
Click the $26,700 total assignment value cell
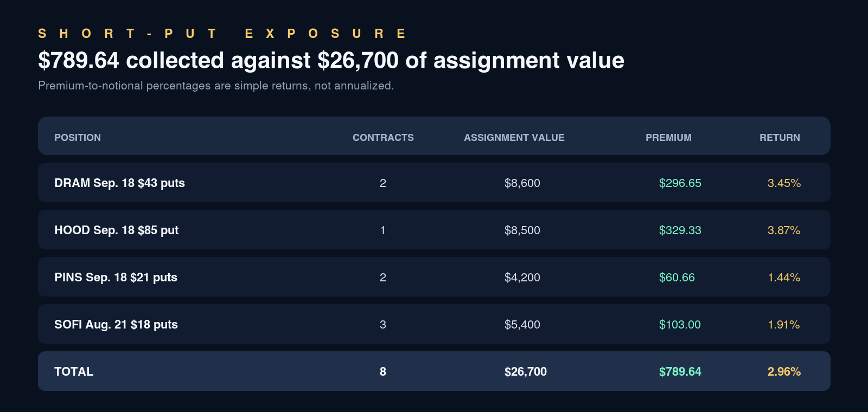coord(526,372)
